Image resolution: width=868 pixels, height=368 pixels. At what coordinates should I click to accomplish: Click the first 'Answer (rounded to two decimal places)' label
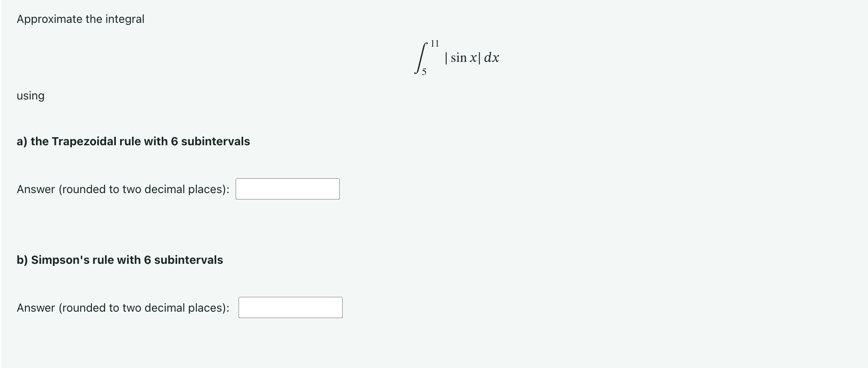coord(123,189)
